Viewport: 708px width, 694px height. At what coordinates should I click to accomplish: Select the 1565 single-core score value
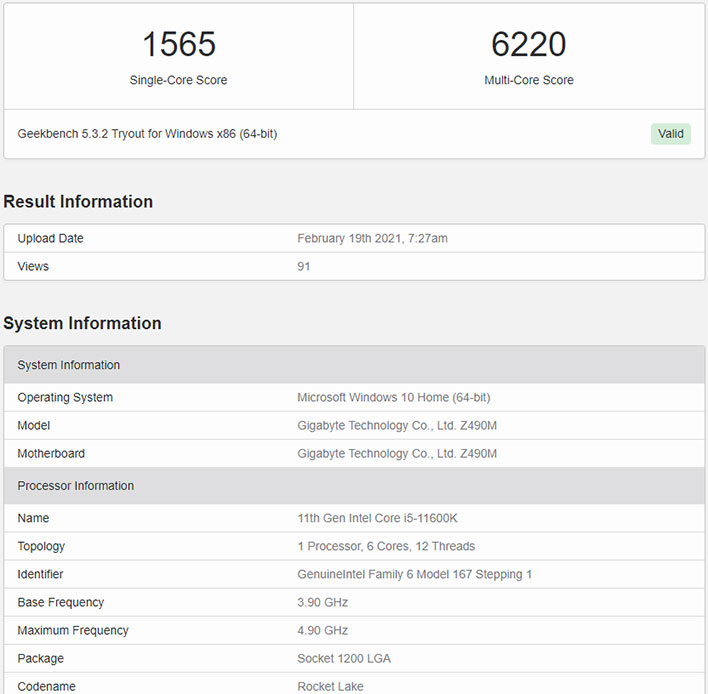click(x=179, y=44)
